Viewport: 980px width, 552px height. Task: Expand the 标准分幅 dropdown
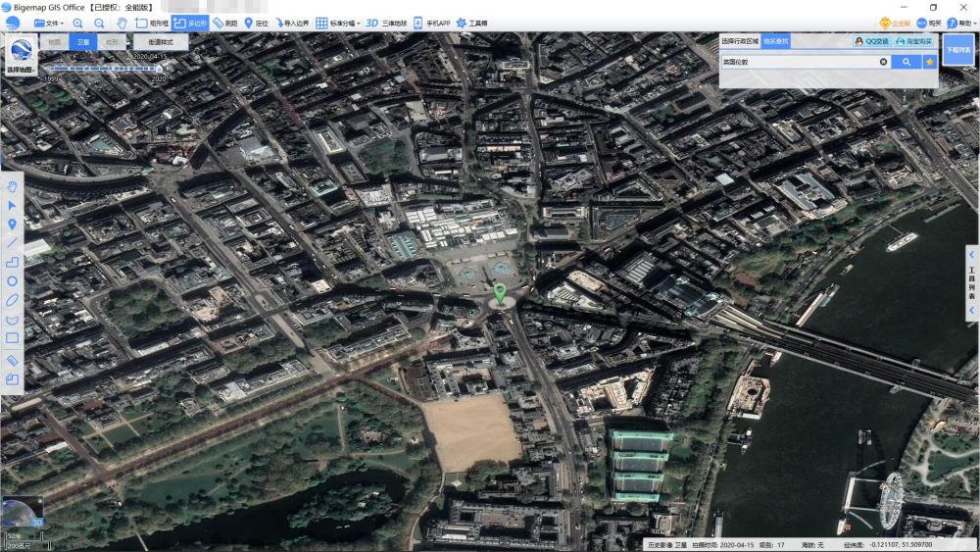[338, 24]
